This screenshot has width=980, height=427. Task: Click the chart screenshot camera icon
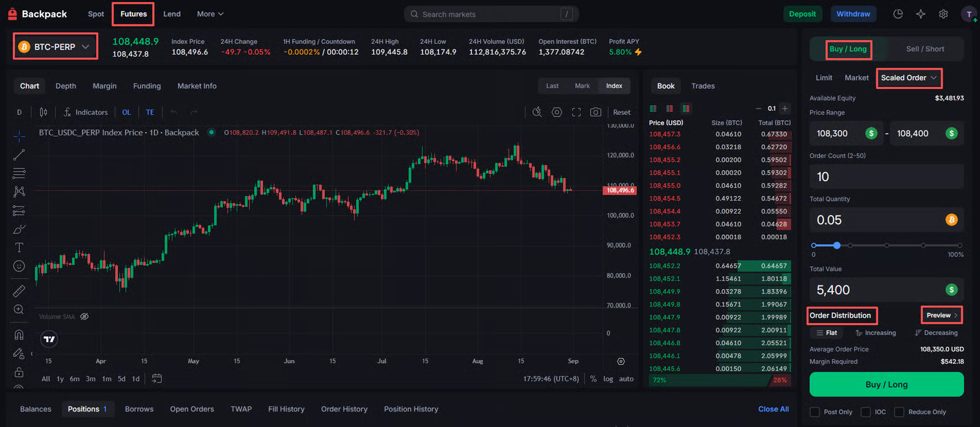pyautogui.click(x=596, y=112)
